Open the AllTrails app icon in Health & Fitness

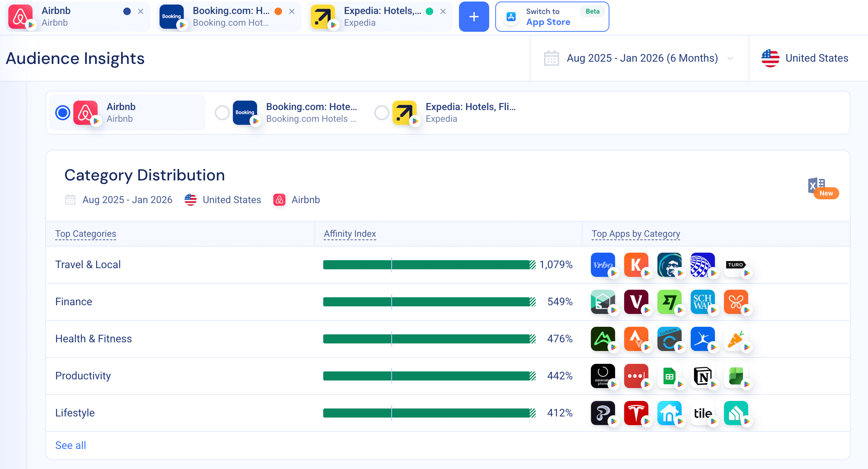click(603, 339)
